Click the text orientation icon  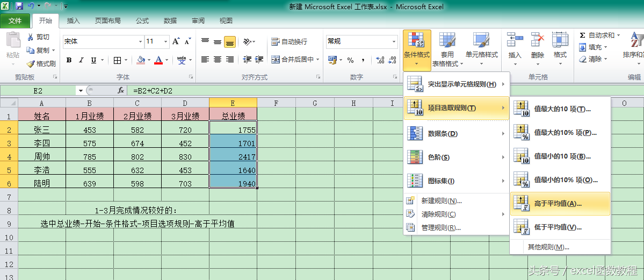247,41
